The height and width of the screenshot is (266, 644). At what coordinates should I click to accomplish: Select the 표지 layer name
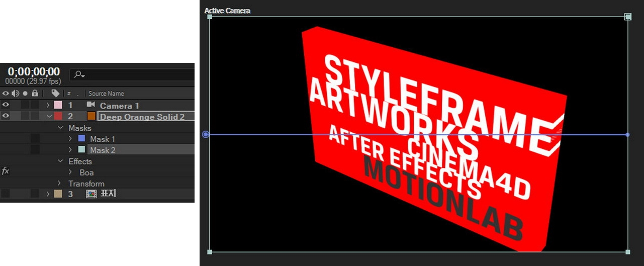[109, 194]
